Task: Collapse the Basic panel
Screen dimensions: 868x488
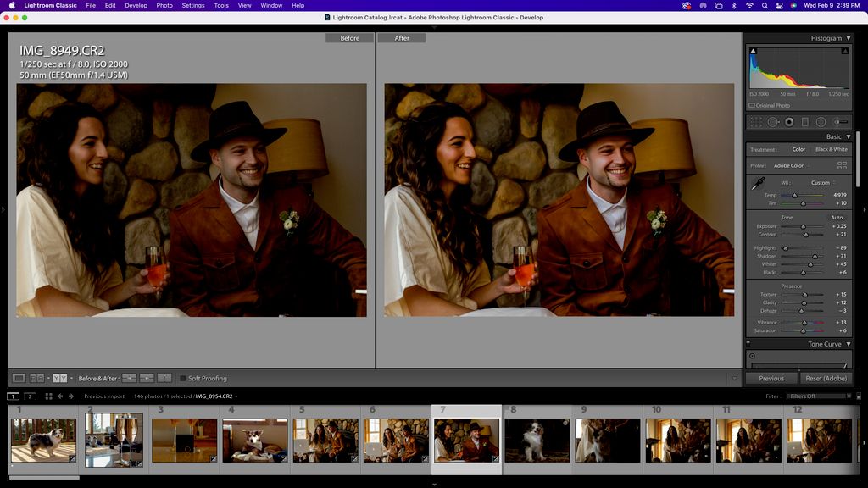Action: coord(848,136)
